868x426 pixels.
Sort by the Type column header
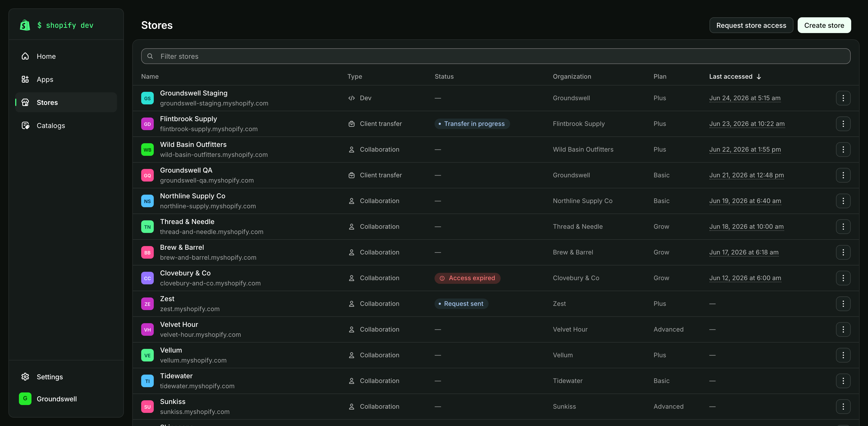click(x=355, y=76)
